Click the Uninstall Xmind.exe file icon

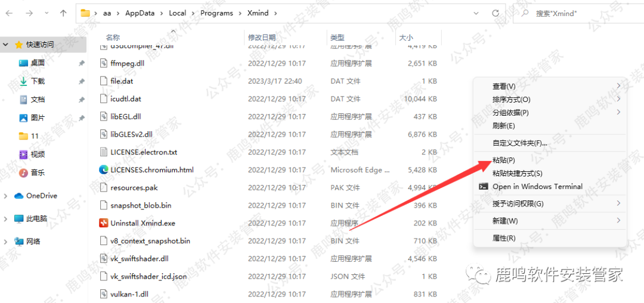(104, 223)
